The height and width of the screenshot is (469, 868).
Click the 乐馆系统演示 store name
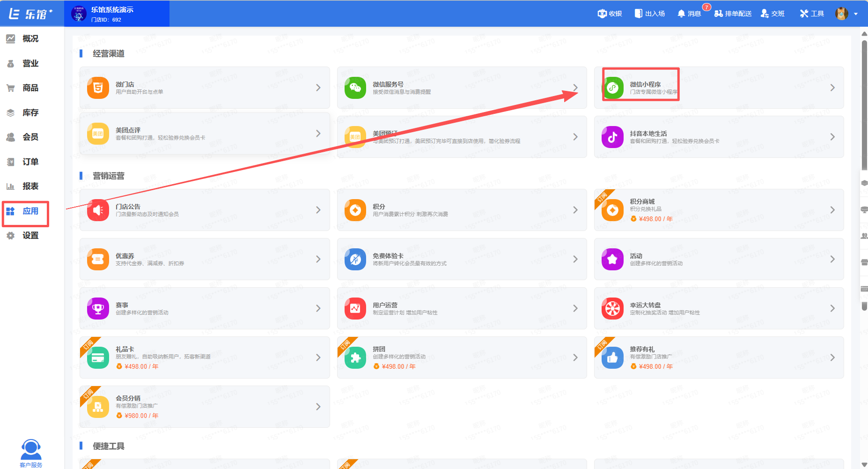112,9
